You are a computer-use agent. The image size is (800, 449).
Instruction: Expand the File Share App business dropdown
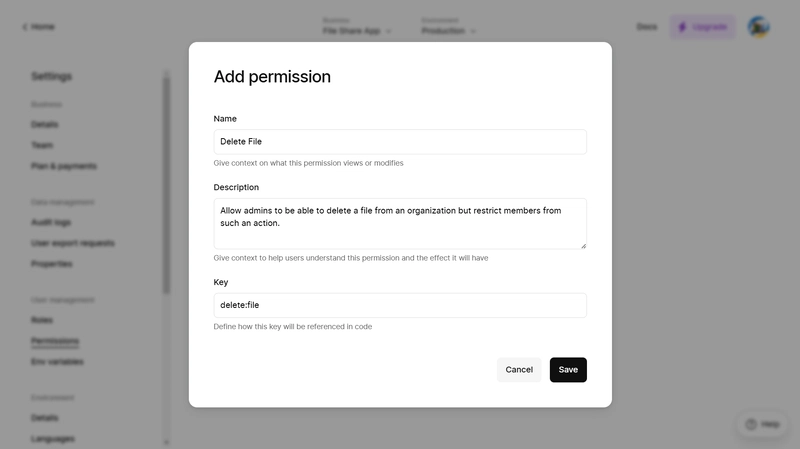click(x=357, y=31)
